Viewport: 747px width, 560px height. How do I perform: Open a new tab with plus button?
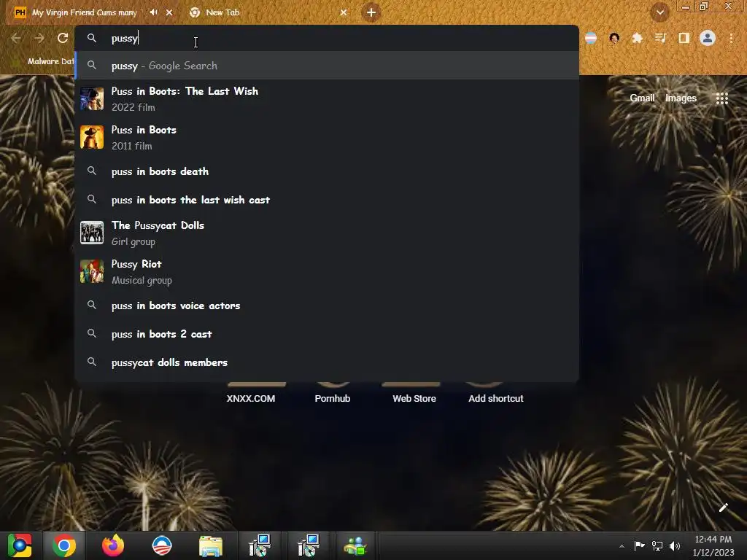(371, 12)
